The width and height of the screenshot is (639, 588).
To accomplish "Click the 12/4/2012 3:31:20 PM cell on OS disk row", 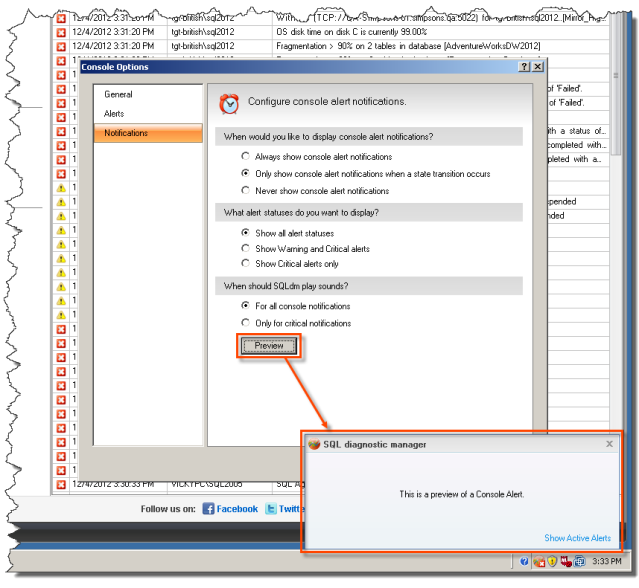I will 118,32.
